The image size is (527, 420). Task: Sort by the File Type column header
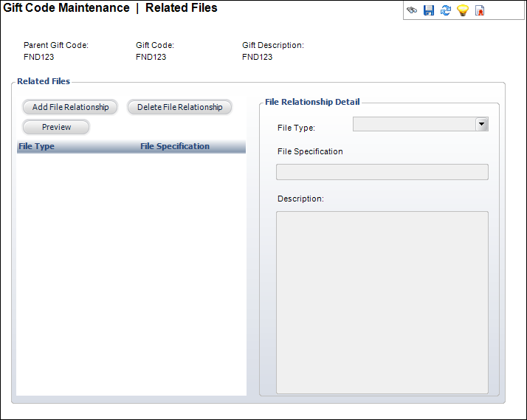(37, 146)
